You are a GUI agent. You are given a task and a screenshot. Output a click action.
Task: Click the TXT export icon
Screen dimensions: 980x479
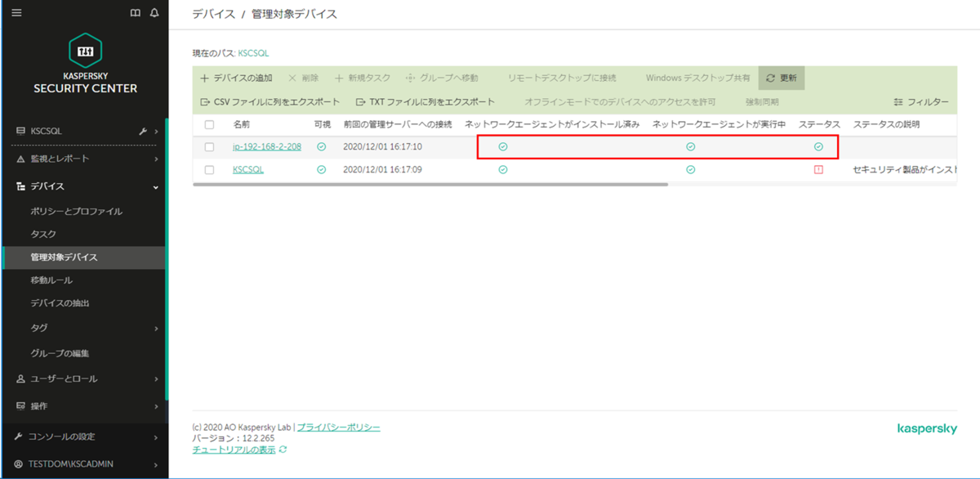[360, 101]
